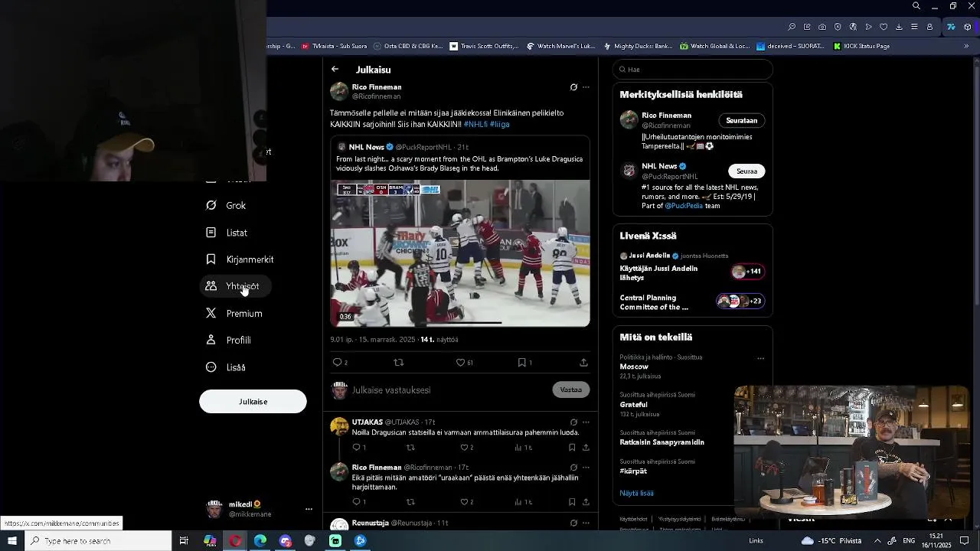Repost the UTJAKAS comment
The width and height of the screenshot is (980, 551).
(410, 448)
